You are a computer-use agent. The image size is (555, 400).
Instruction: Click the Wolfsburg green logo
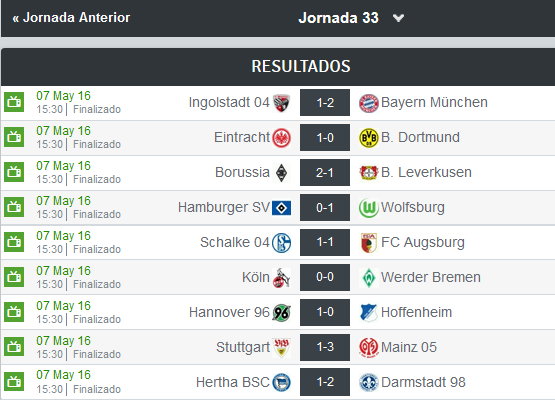pos(368,208)
